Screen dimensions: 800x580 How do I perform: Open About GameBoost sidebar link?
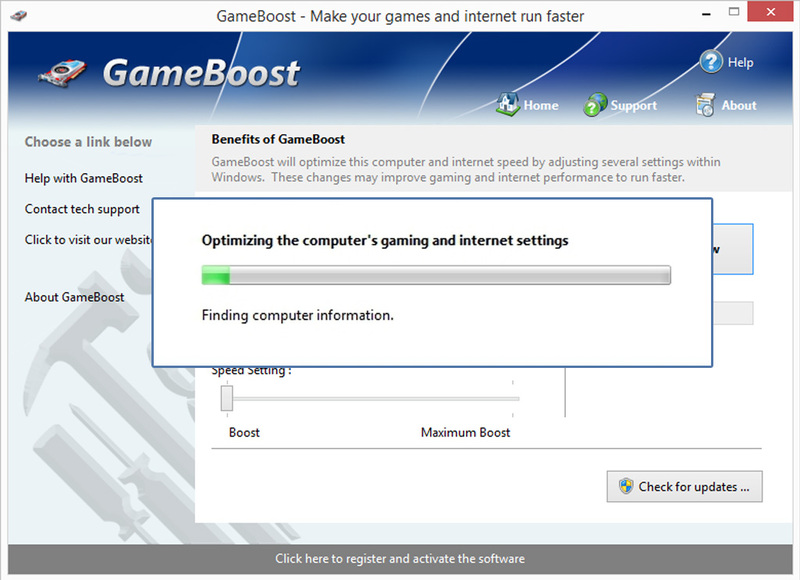74,297
